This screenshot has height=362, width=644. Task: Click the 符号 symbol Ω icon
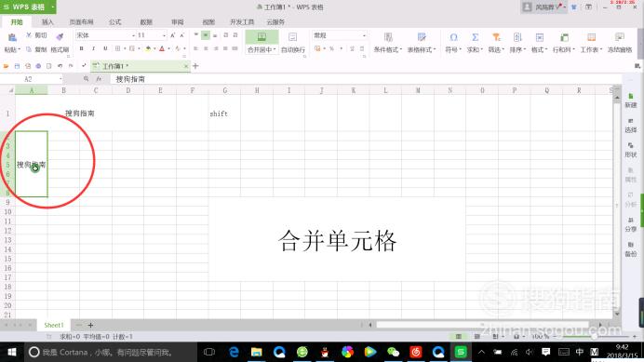pyautogui.click(x=453, y=37)
